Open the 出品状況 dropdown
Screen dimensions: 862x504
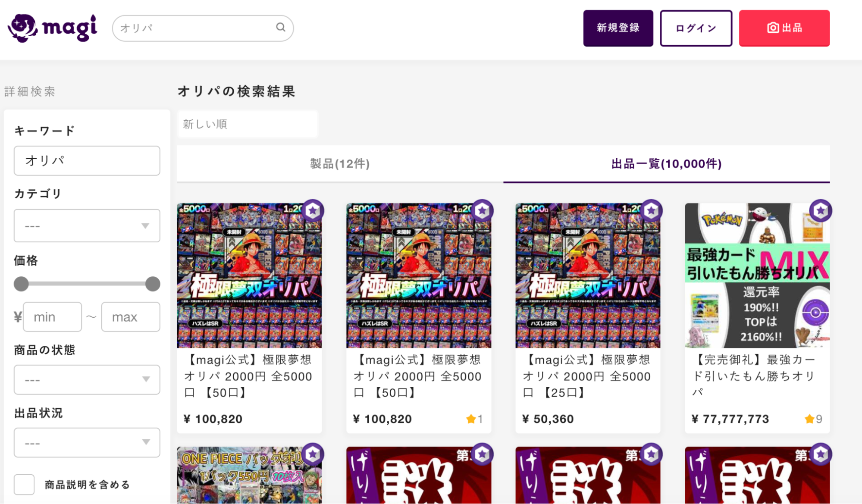[x=87, y=443]
